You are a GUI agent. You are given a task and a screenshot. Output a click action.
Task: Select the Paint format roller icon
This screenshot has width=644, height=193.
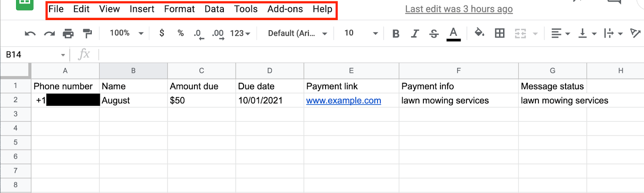tap(87, 33)
